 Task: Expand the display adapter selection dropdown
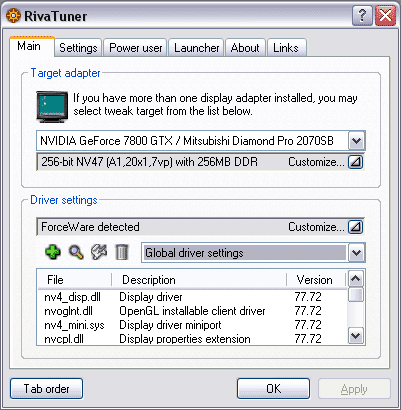(x=356, y=141)
